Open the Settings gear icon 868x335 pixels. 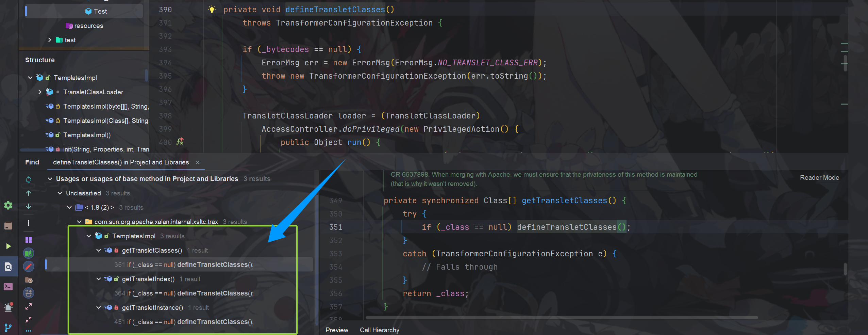tap(9, 205)
